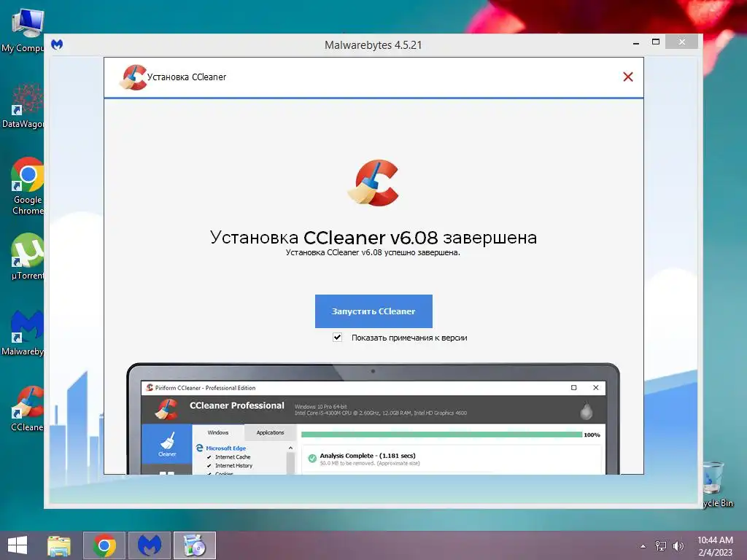Click the Установка CCleaner header title

[x=187, y=77]
